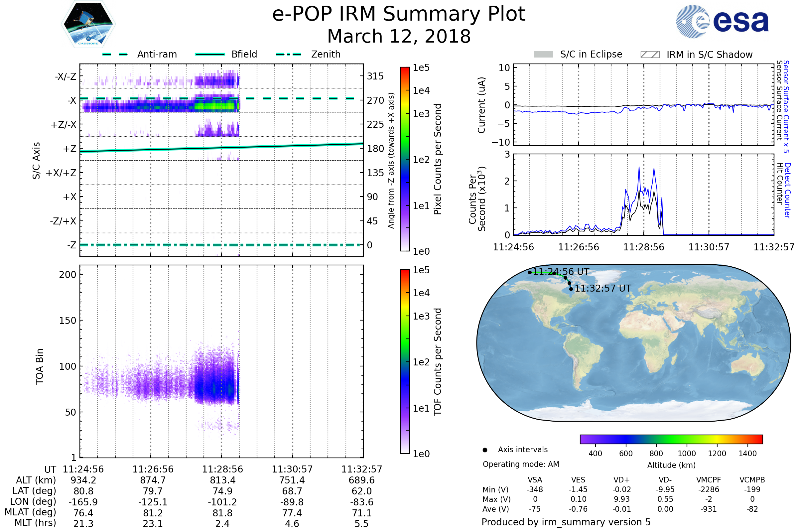Click the 11:32:57 UT map endpoint label
This screenshot has height=532, width=798.
602,288
